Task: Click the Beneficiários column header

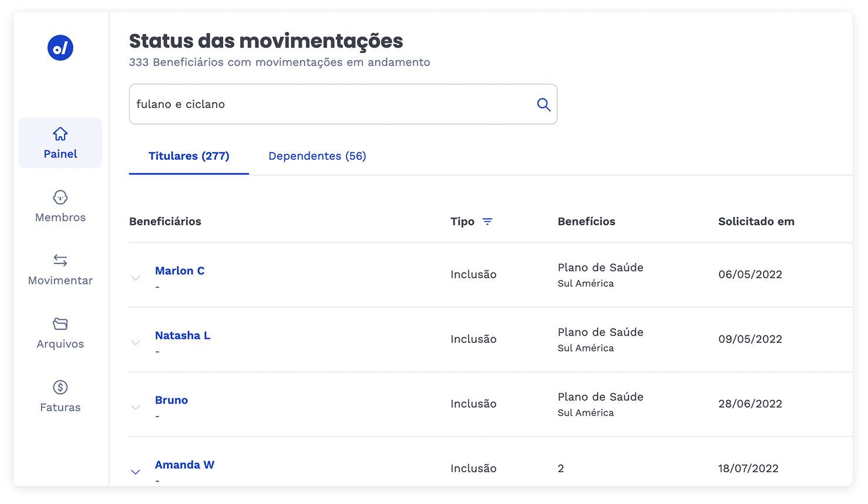Action: [x=165, y=221]
